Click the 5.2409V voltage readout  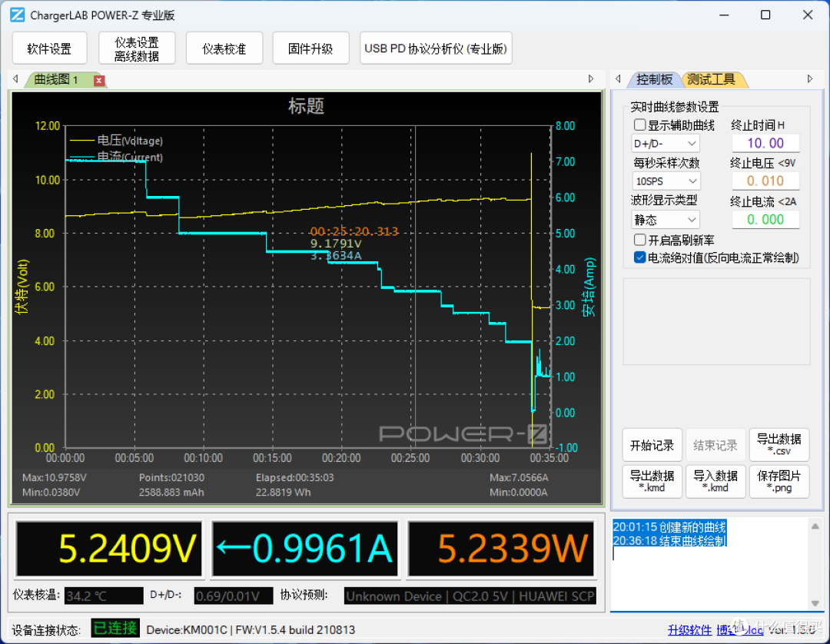click(x=109, y=549)
